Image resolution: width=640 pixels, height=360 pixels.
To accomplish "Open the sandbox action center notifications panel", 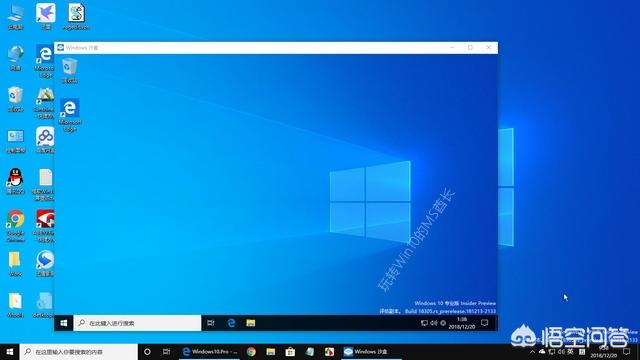I will [x=484, y=323].
